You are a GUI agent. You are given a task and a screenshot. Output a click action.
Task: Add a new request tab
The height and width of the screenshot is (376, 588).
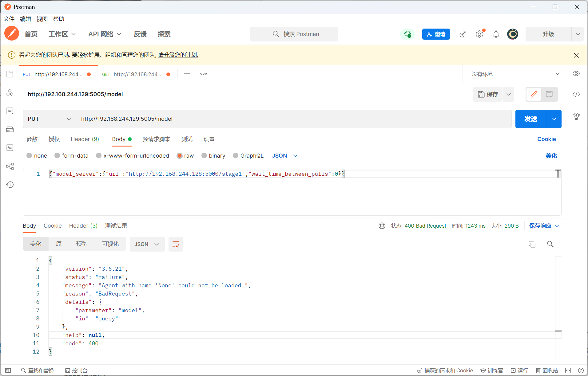[187, 74]
